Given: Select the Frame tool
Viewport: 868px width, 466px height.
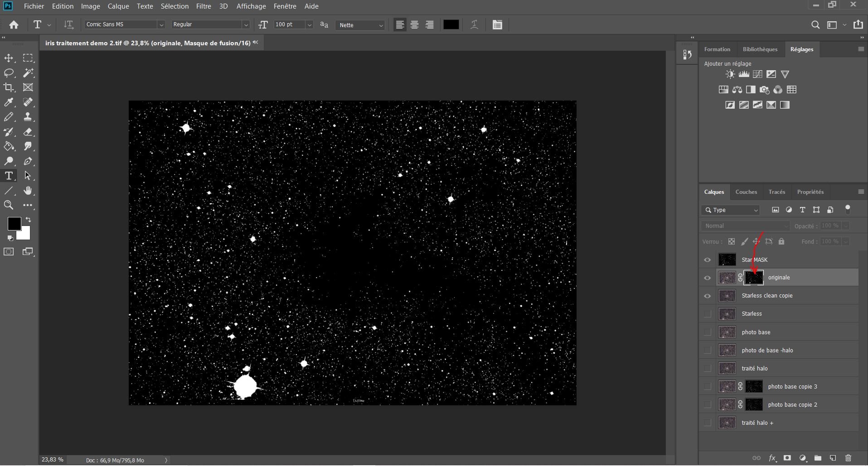Looking at the screenshot, I should tap(28, 87).
